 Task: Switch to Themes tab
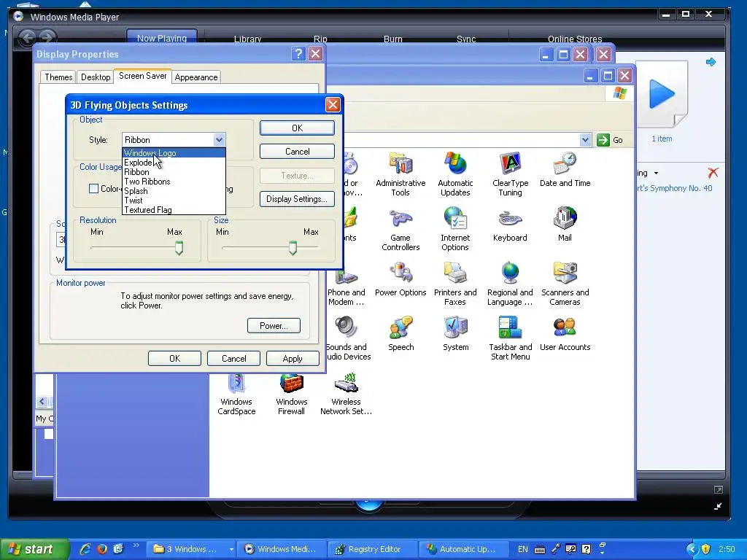pos(58,77)
